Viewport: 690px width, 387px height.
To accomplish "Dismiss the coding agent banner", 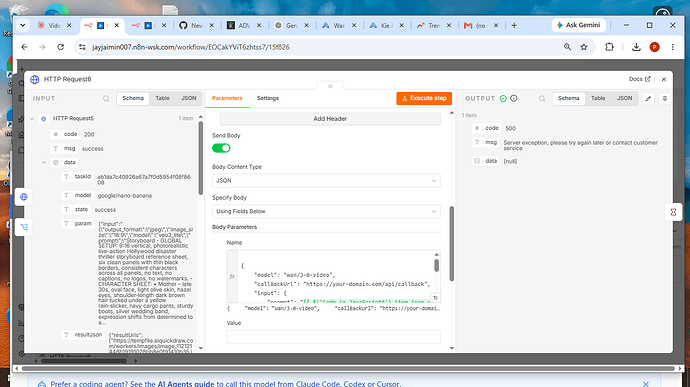I will [x=646, y=384].
